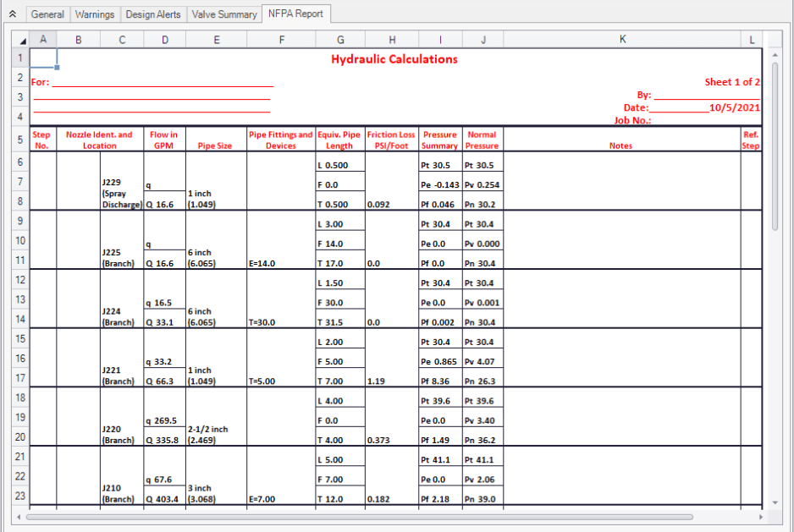Select column F header
Image resolution: width=794 pixels, height=532 pixels.
pyautogui.click(x=282, y=40)
